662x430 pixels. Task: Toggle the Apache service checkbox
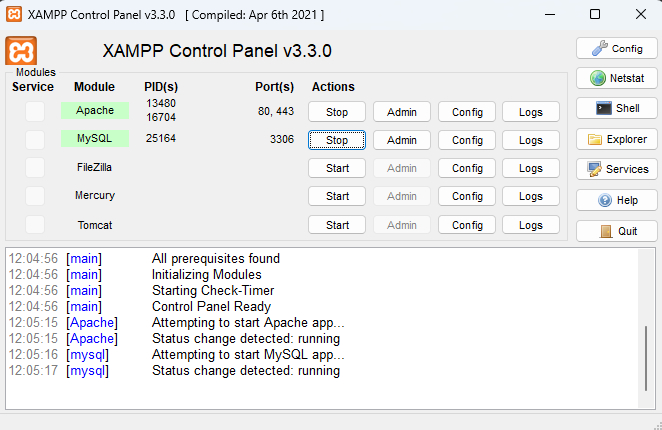(35, 111)
